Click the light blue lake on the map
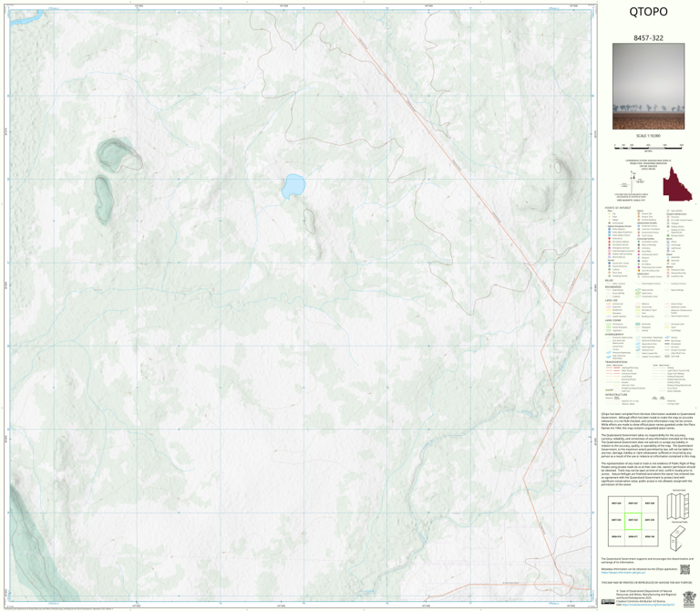Viewport: 700px width, 612px height. coord(293,186)
